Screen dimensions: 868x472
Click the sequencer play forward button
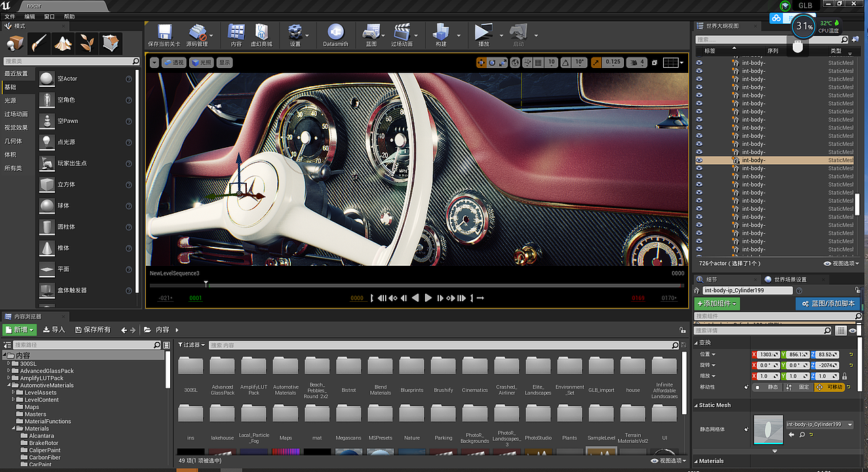coord(428,298)
